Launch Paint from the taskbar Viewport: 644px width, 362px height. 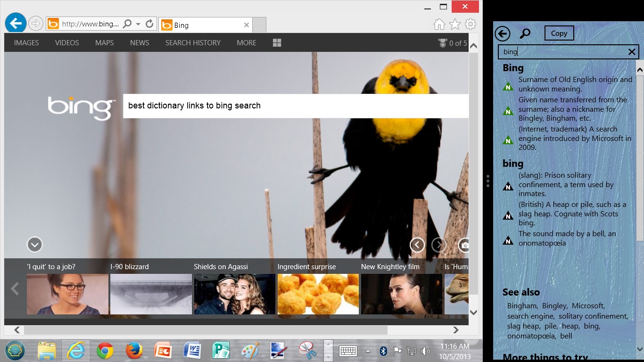click(250, 351)
